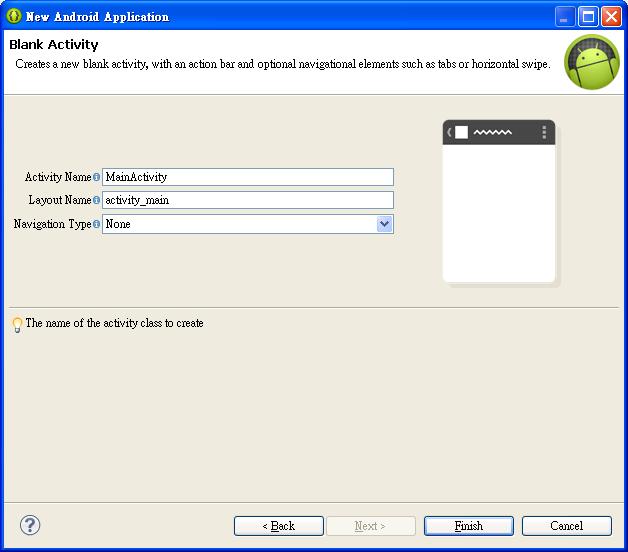This screenshot has height=552, width=628.
Task: Click text 'The name of the activity class to create'
Action: pyautogui.click(x=115, y=323)
